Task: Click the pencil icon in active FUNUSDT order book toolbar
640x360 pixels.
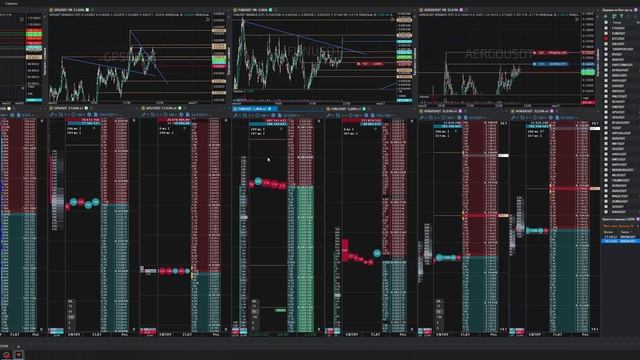Action: click(236, 116)
